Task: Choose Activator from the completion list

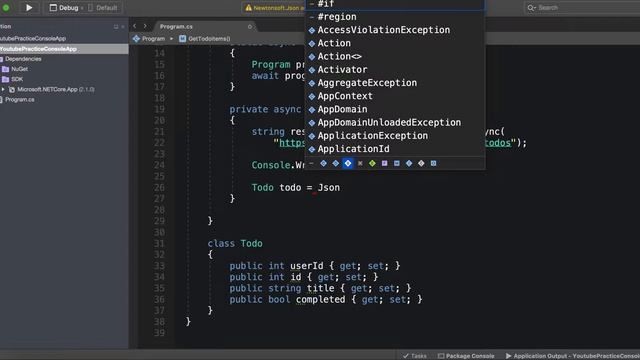Action: click(395, 69)
